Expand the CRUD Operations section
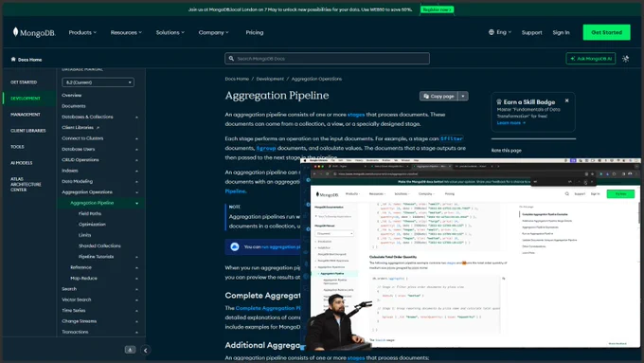 (136, 160)
